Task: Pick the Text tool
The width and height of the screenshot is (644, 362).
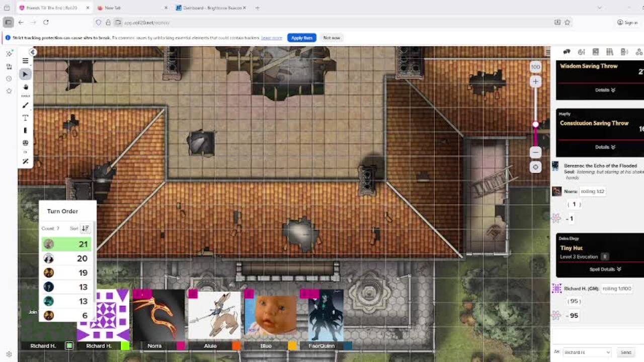Action: (25, 118)
